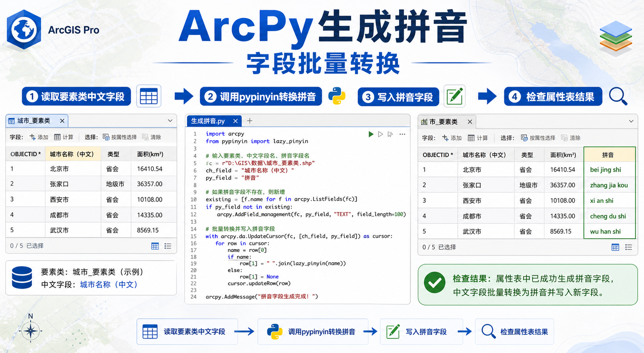Show selected records view in 城市_要素类 table footer
The width and height of the screenshot is (644, 353).
tap(168, 246)
